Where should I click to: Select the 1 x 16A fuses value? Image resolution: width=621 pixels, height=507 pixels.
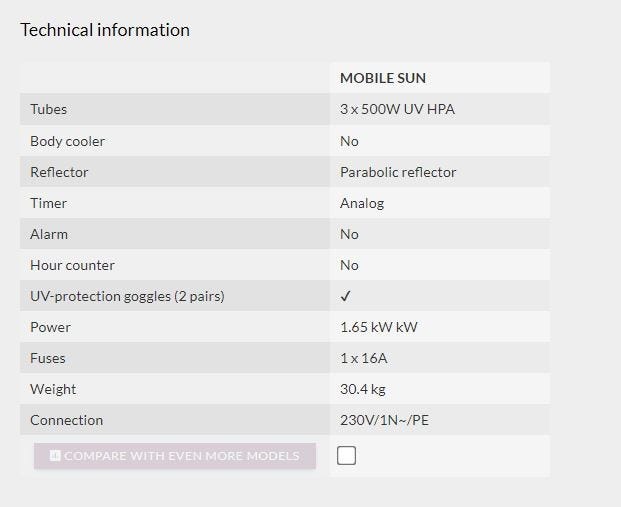(364, 358)
